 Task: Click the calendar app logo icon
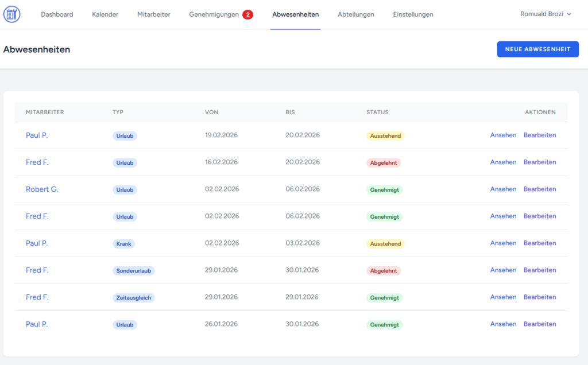11,14
